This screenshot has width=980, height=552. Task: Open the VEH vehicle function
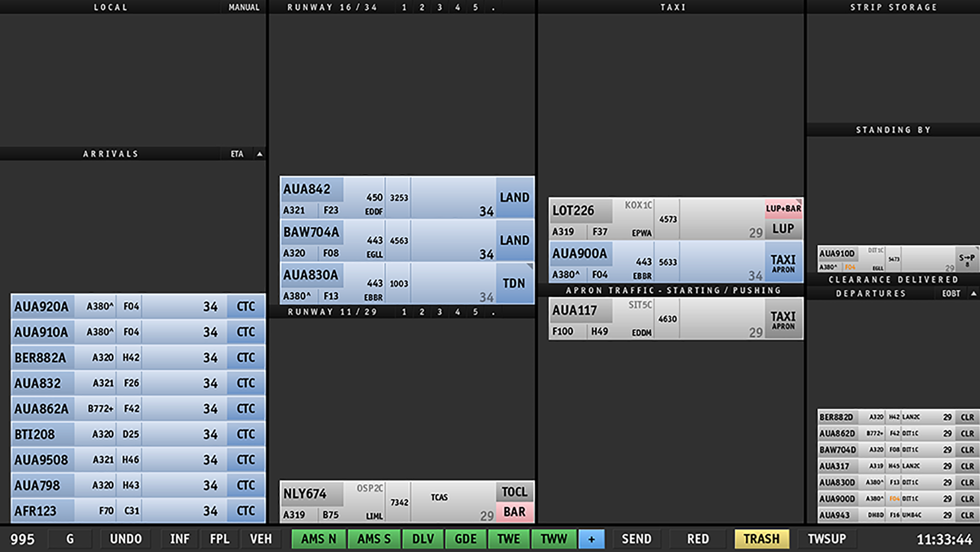pos(261,539)
